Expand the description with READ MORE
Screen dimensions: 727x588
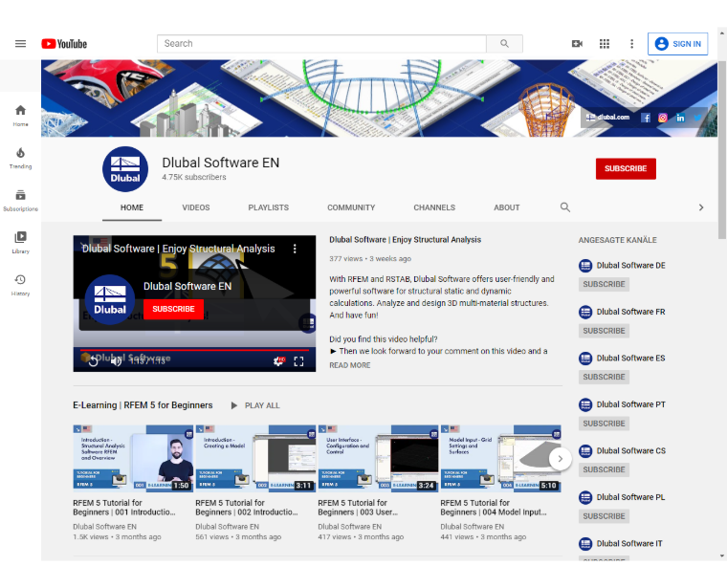[349, 365]
